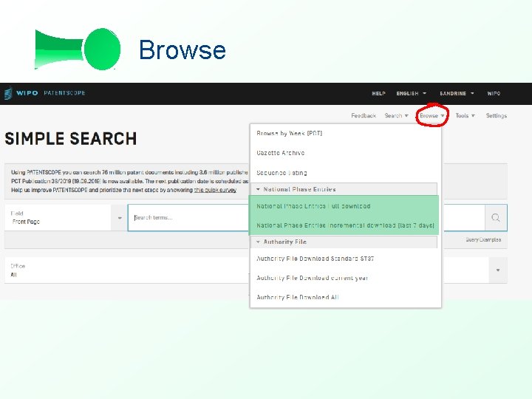Collapse National Phase Entries section
Image resolution: width=532 pixels, height=399 pixels.
point(344,189)
